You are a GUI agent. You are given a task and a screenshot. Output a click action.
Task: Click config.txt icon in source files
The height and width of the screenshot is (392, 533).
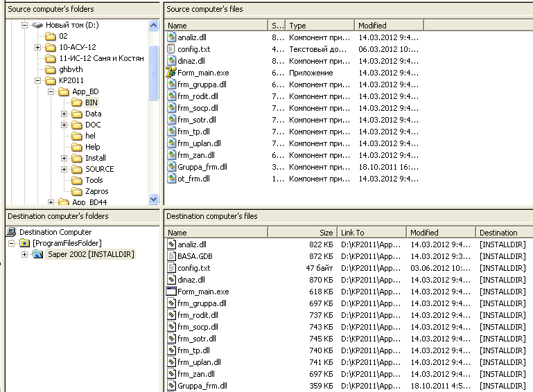[172, 49]
